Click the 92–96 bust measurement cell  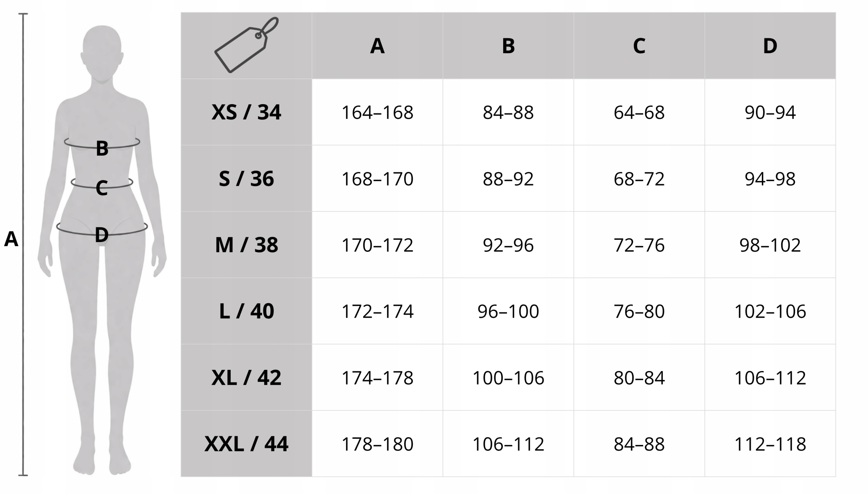pos(508,245)
